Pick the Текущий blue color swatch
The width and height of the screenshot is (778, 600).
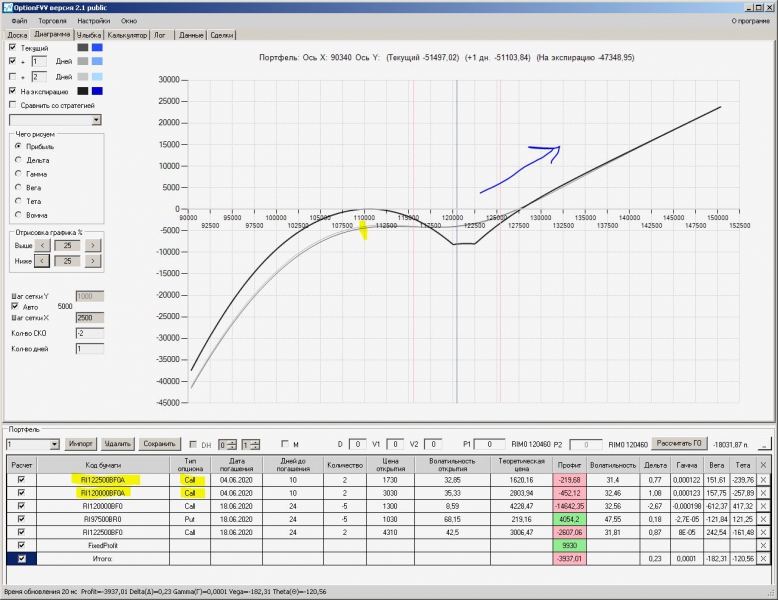tap(97, 48)
